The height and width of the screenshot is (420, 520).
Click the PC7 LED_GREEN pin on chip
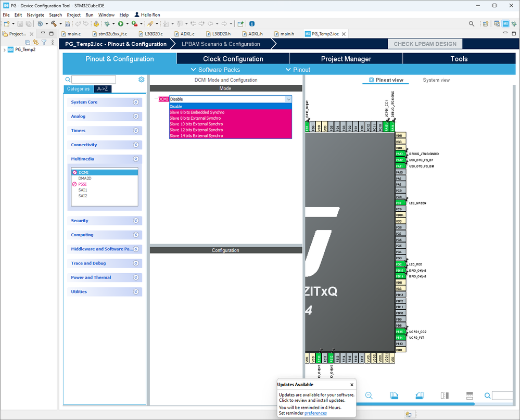point(400,203)
